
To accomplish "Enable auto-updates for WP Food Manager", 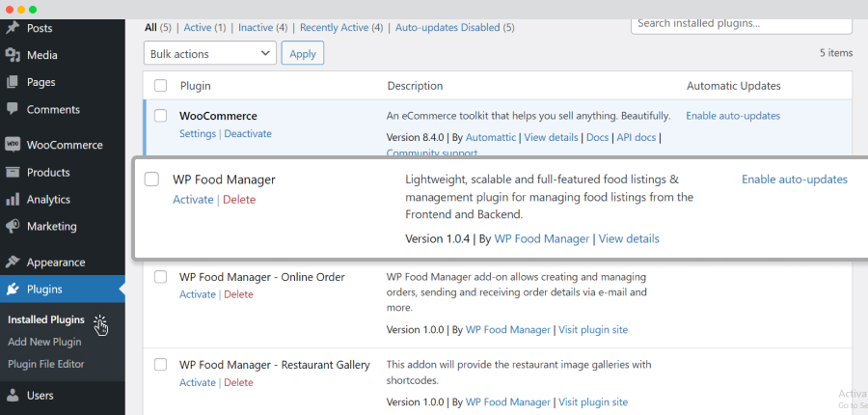I will [795, 180].
